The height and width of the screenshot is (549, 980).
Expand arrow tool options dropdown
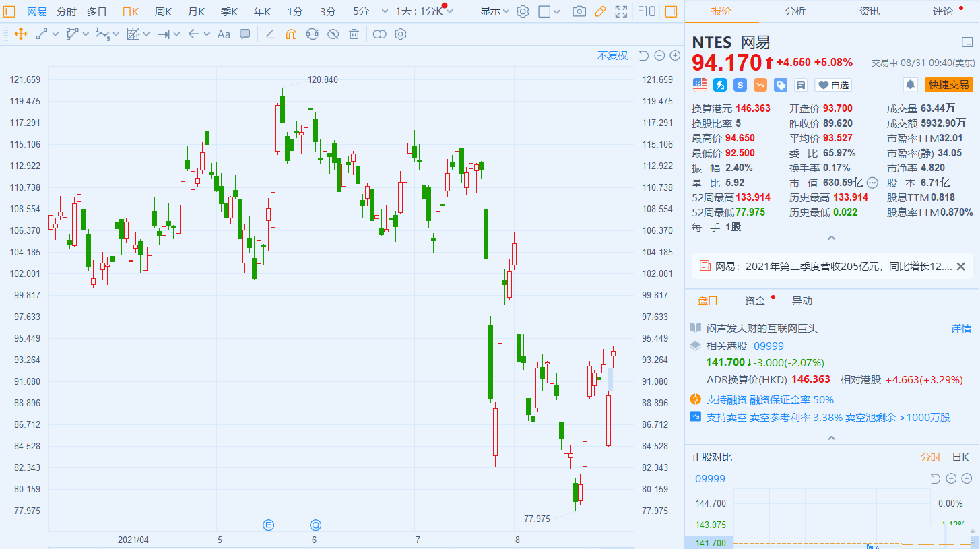click(x=207, y=34)
